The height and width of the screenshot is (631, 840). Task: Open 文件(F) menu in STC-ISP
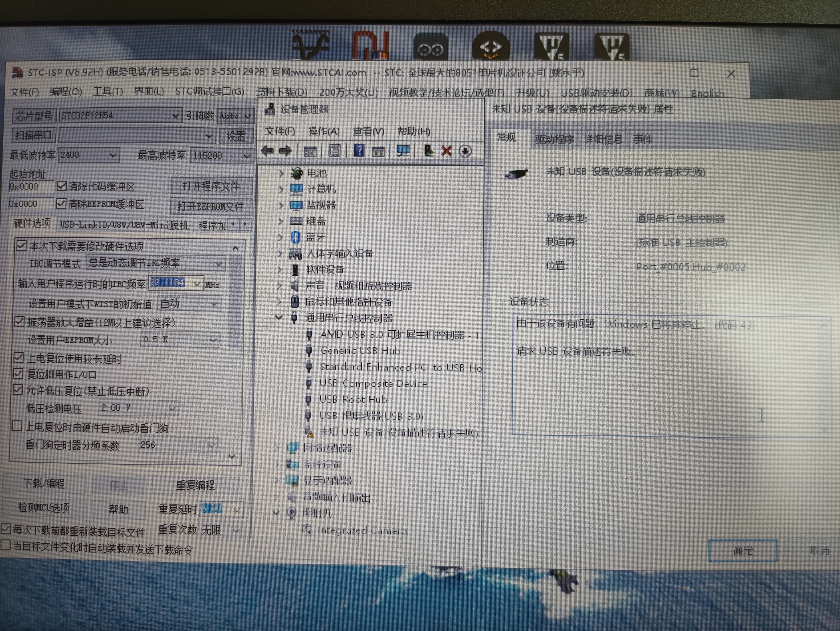point(25,92)
